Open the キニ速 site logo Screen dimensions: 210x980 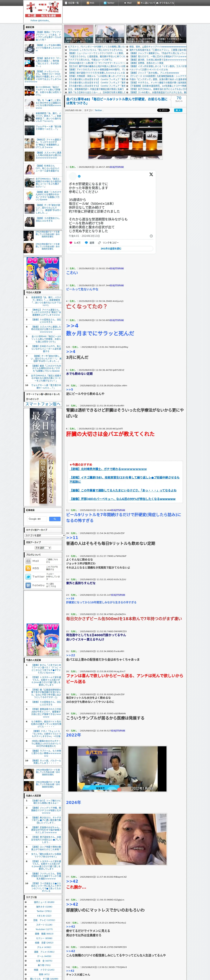pos(43,9)
